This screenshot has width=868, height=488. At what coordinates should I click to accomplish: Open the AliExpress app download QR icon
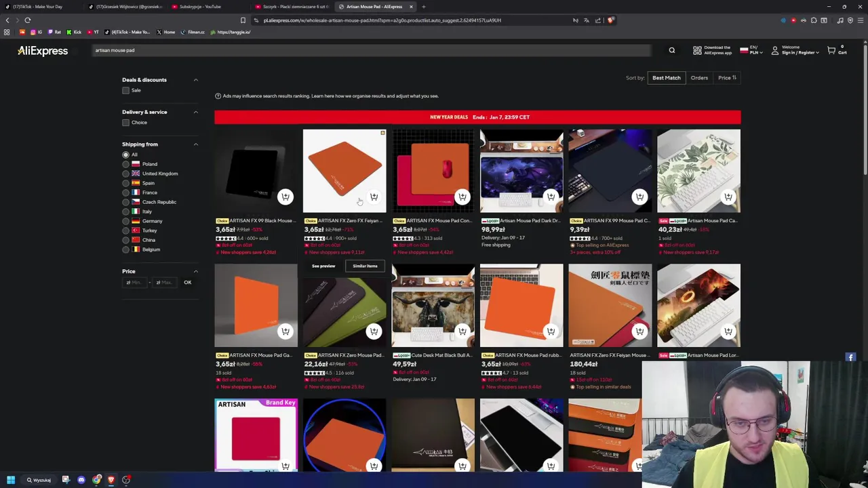(697, 51)
